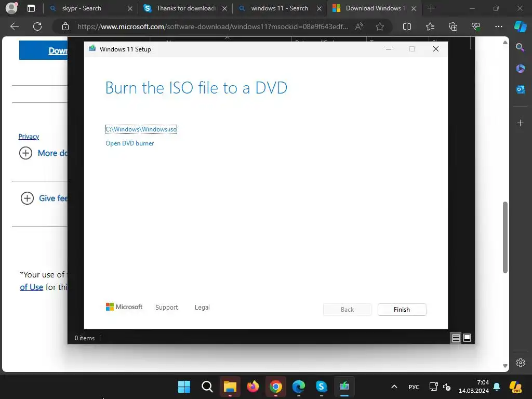This screenshot has height=399, width=532.
Task: Open the Edge Settings and more menu (three dots)
Action: pyautogui.click(x=498, y=26)
